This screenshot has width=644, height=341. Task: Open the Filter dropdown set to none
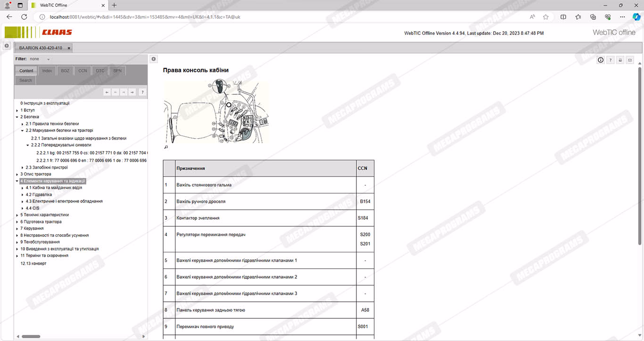click(41, 59)
